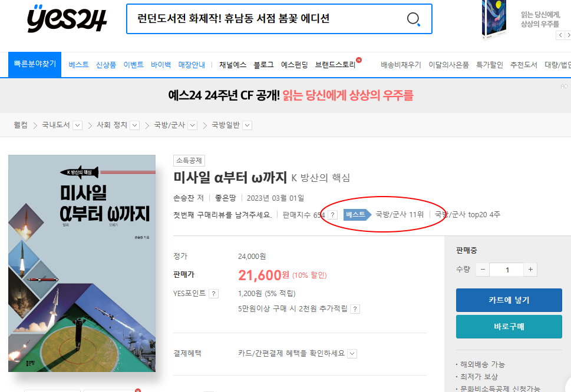The width and height of the screenshot is (571, 392).
Task: Open the 국방일반 breadcrumb dropdown
Action: [x=247, y=125]
